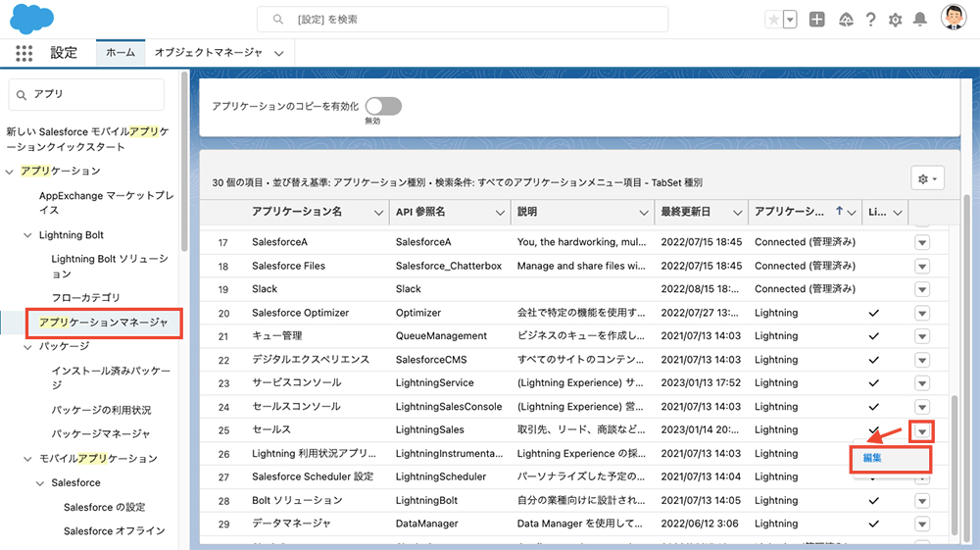Sort by アプリケーション名 column header
The height and width of the screenshot is (550, 980).
(297, 212)
